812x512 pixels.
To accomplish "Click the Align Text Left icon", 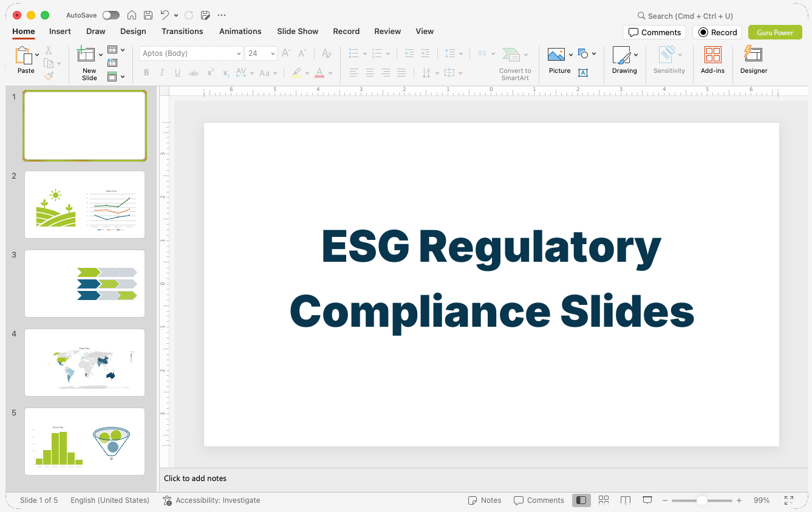I will point(354,73).
